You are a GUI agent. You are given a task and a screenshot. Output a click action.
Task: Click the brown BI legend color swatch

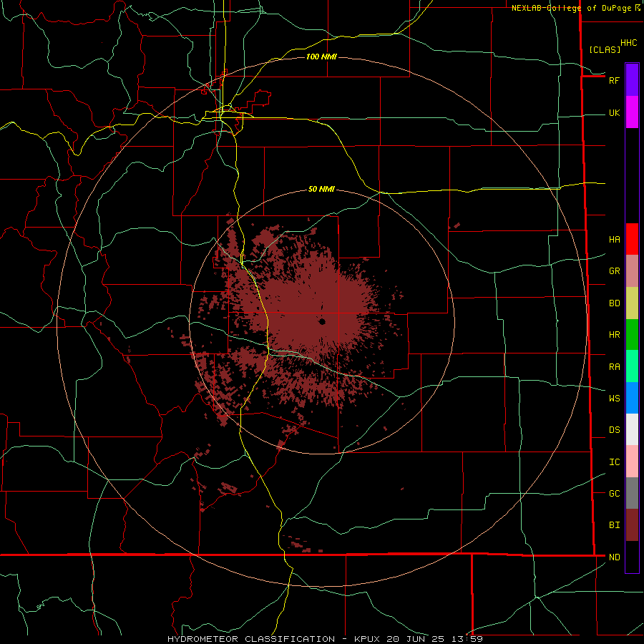pyautogui.click(x=632, y=525)
